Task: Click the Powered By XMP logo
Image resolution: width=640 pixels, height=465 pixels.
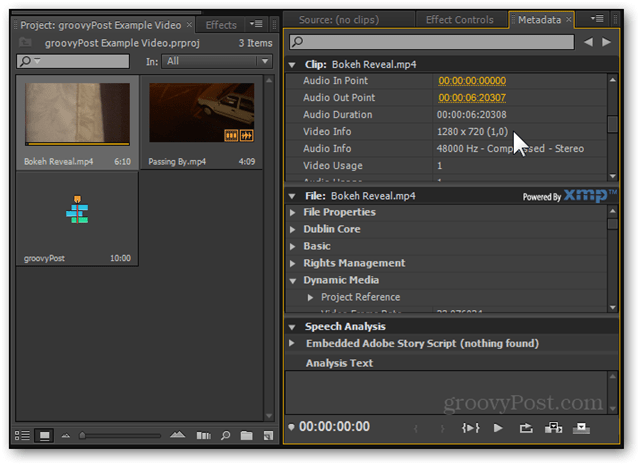Action: (569, 196)
